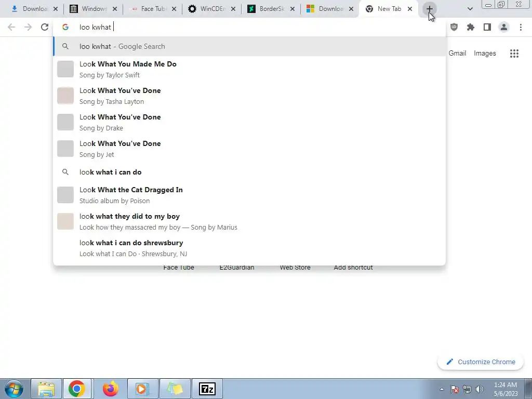Close the Face Tube tab
Screen dimensions: 532x399
tap(174, 9)
